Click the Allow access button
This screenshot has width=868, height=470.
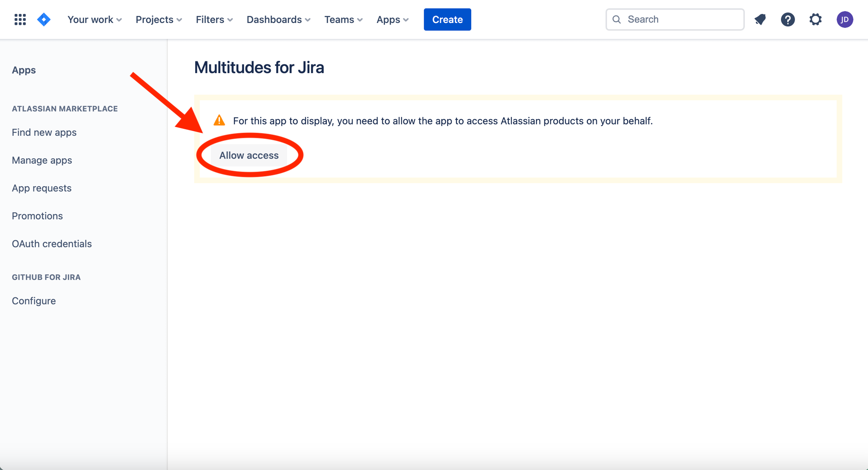(x=249, y=155)
